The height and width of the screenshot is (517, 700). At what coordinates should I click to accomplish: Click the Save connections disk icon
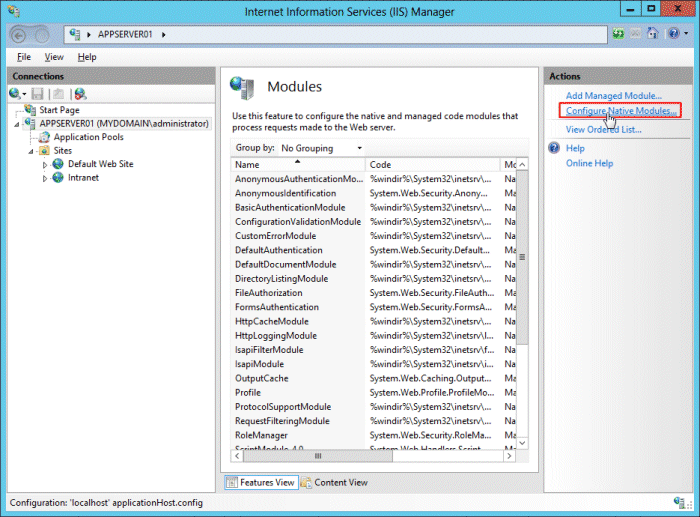pos(38,94)
